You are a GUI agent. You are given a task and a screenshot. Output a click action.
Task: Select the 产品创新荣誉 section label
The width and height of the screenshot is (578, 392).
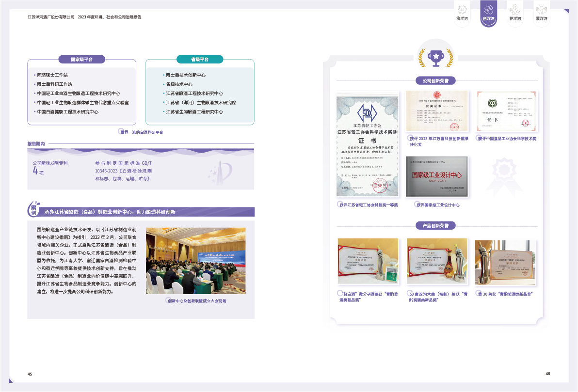pyautogui.click(x=435, y=225)
